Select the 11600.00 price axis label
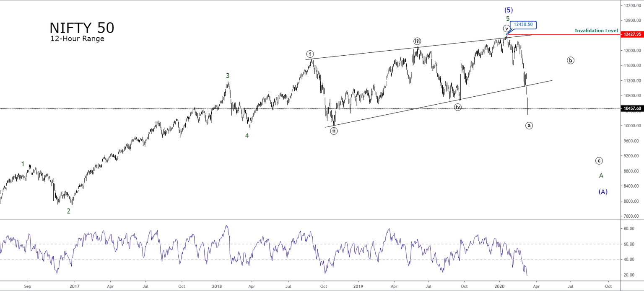The image size is (644, 291). click(x=632, y=66)
